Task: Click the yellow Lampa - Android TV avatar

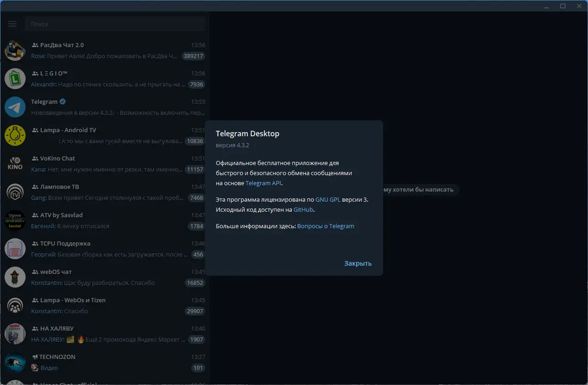Action: tap(15, 135)
